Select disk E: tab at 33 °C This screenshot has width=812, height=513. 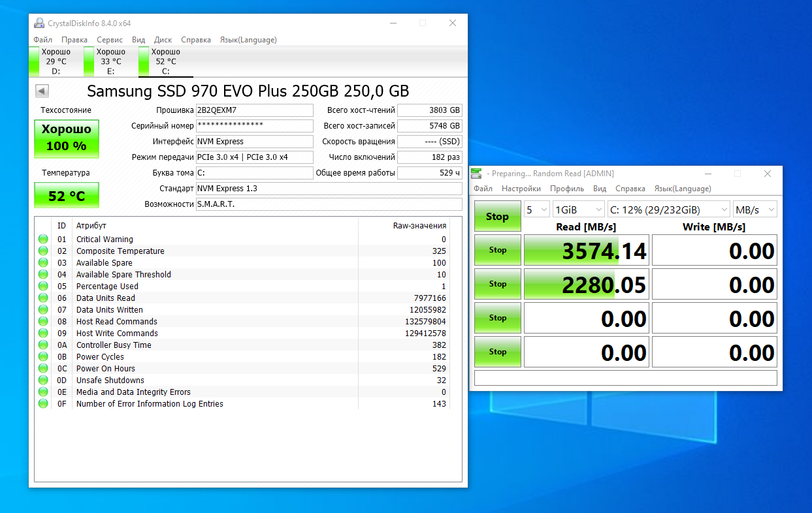coord(110,61)
